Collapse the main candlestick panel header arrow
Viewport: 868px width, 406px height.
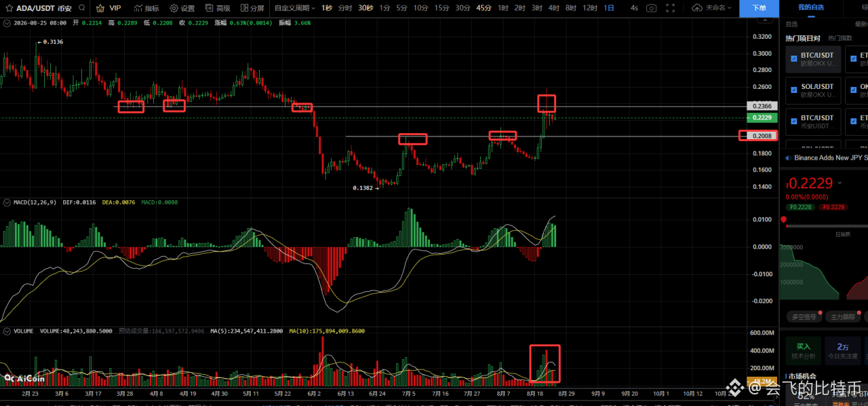[x=6, y=23]
